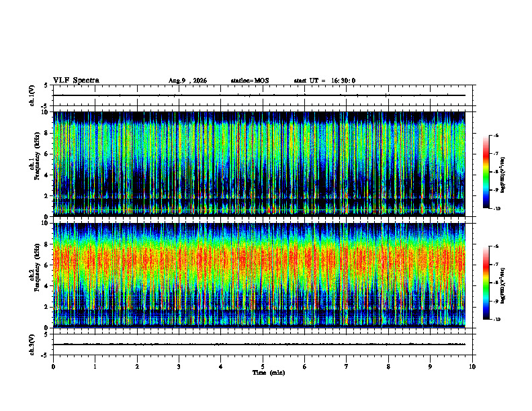Click the time-axis tick label "3"
The image size is (532, 411).
click(179, 367)
